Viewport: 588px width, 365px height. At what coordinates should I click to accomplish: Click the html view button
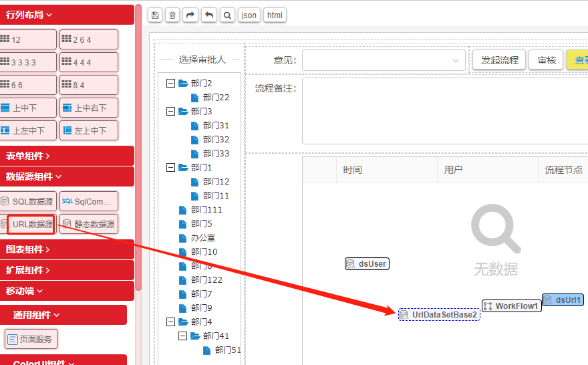click(x=275, y=15)
